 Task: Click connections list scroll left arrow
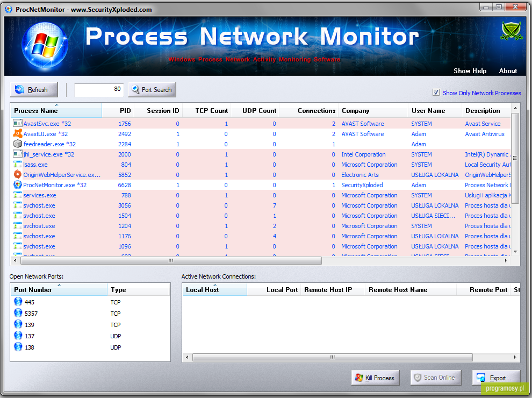click(187, 357)
